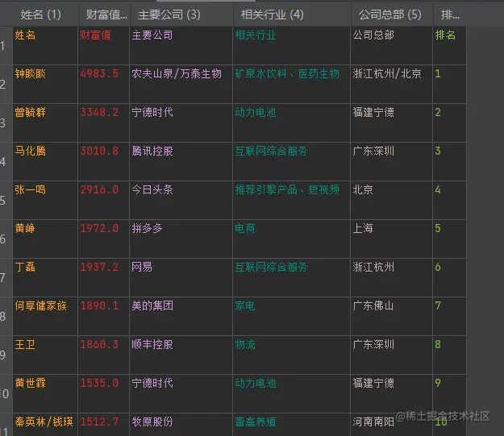Select 广东深圳 in the 王卫 row
Screen dimensions: 504x436
point(391,355)
